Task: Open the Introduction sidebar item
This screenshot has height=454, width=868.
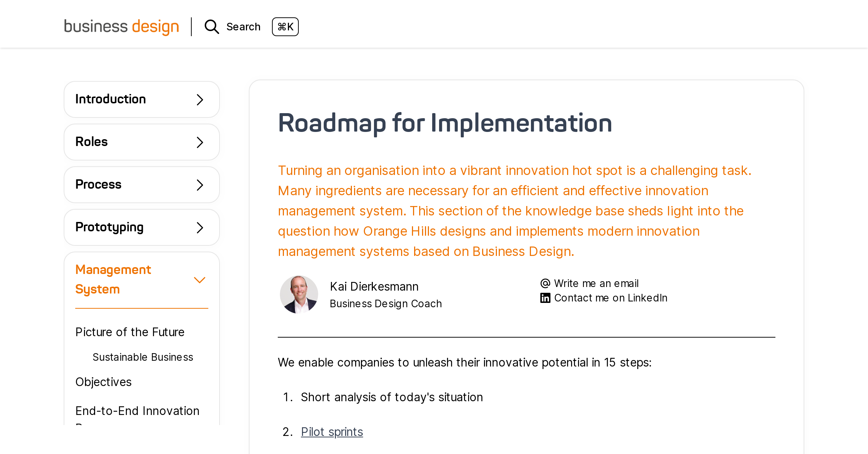Action: click(x=111, y=99)
